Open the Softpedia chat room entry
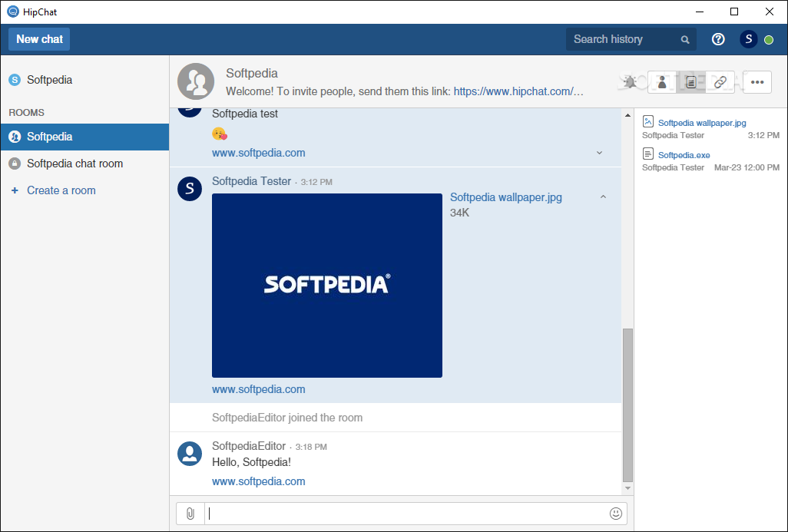Viewport: 788px width, 532px height. coord(85,164)
